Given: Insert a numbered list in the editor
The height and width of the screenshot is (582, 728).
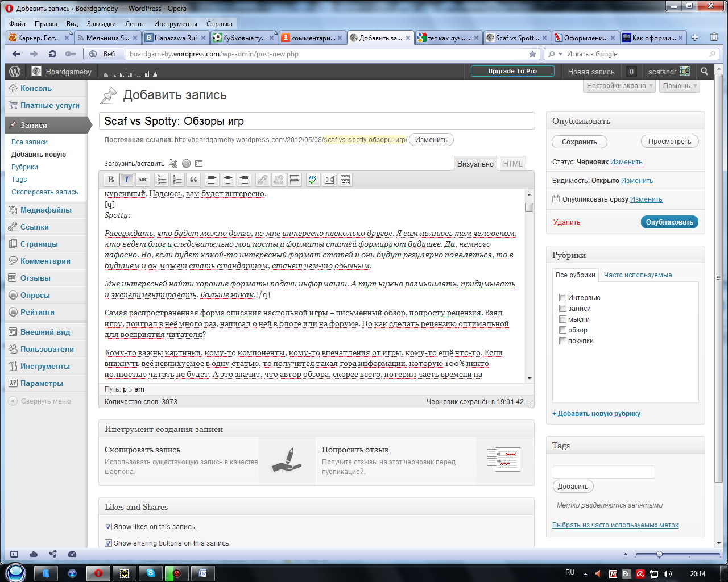Looking at the screenshot, I should [177, 180].
